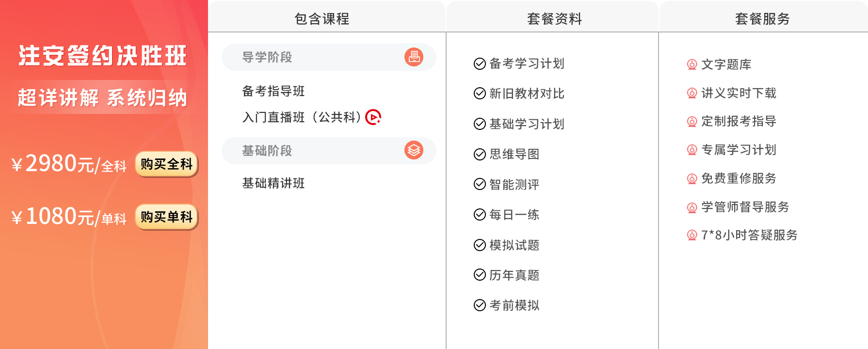This screenshot has height=349, width=868.
Task: Click the badge icon beside 免费重修服务
Action: point(692,178)
